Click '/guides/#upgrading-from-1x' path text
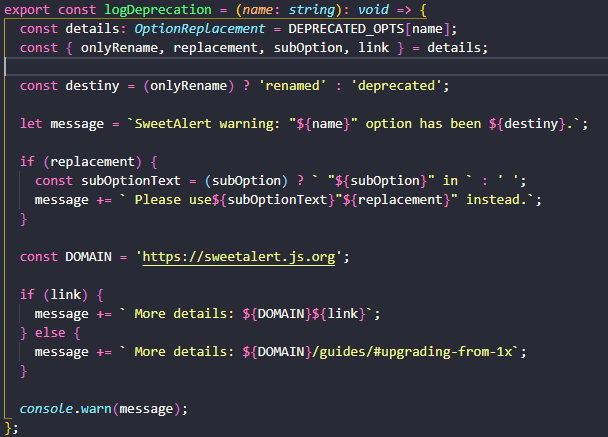 [415, 352]
